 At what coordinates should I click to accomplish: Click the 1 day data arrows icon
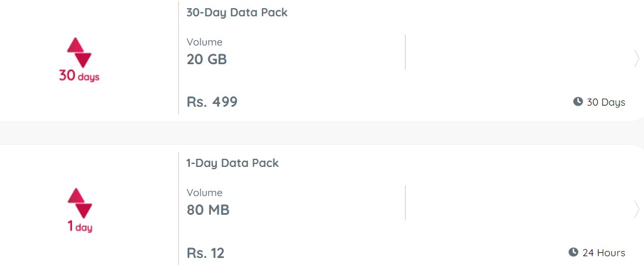coord(79,203)
